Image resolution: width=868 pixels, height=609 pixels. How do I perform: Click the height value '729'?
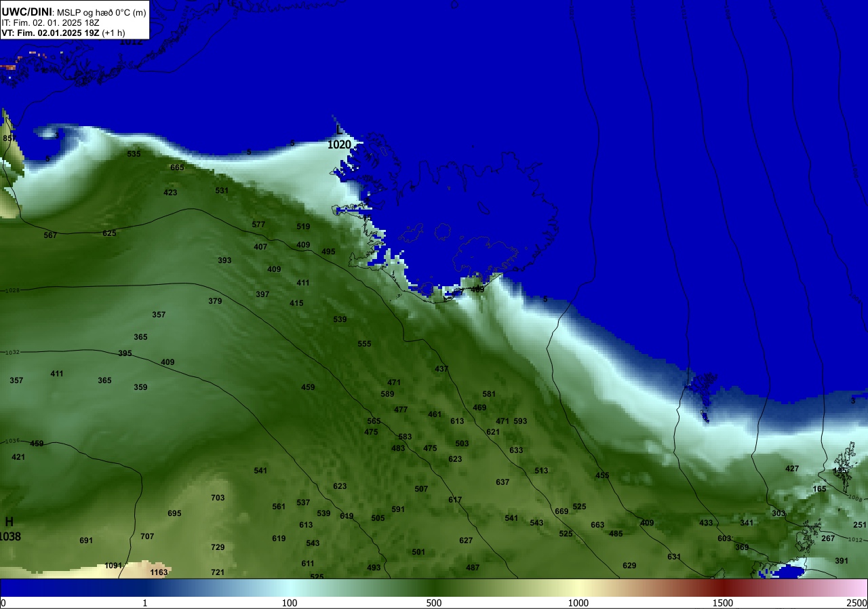click(x=218, y=547)
